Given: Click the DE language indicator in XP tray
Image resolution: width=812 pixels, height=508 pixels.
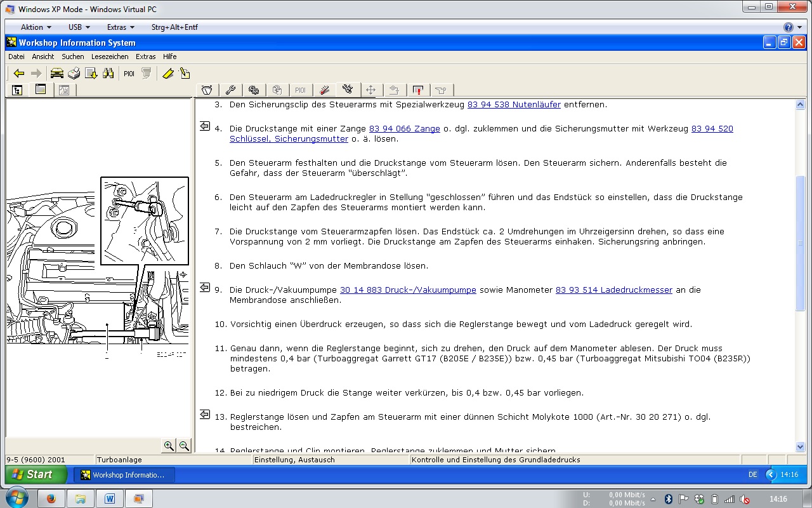Looking at the screenshot, I should [752, 474].
